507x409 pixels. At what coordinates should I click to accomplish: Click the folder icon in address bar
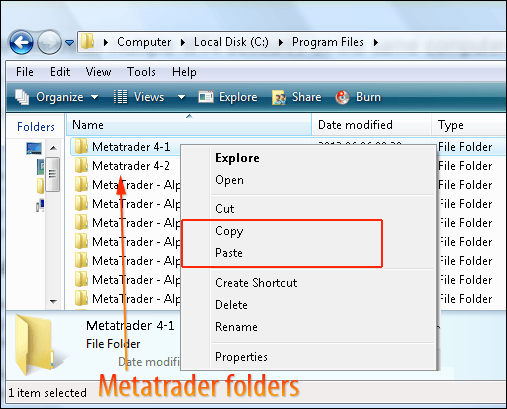[x=87, y=42]
